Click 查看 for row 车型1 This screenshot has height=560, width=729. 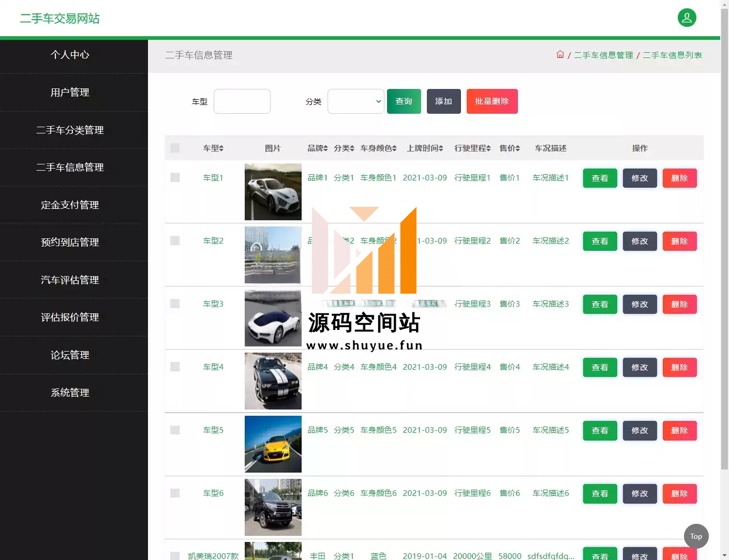coord(600,178)
